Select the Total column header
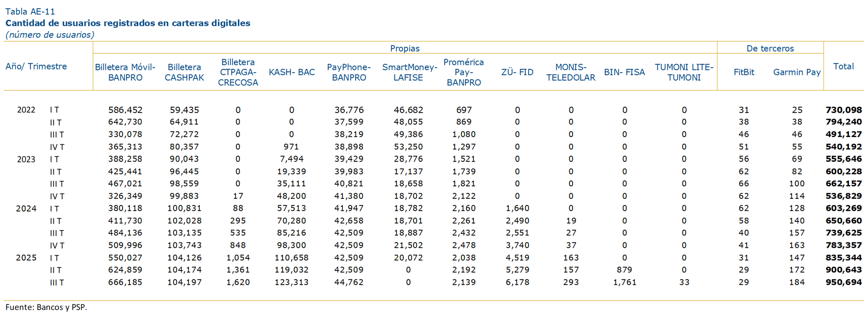Viewport: 868px width, 318px height. coord(843,67)
